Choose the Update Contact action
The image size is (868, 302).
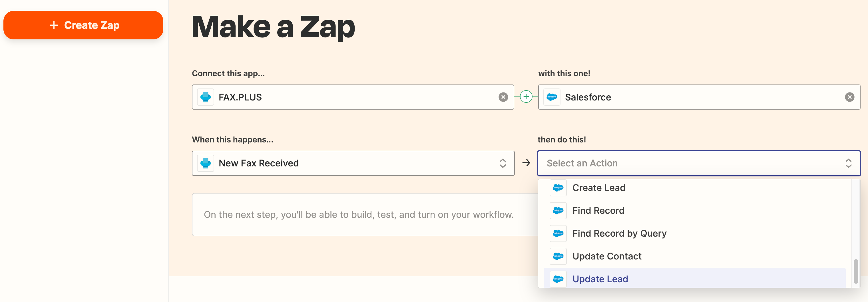(x=695, y=257)
